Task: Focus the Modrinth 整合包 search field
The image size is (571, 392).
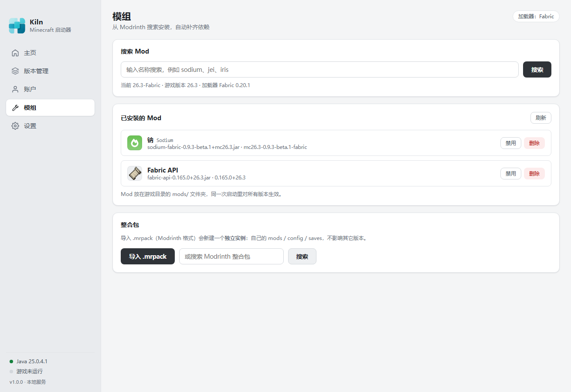Action: pyautogui.click(x=231, y=257)
